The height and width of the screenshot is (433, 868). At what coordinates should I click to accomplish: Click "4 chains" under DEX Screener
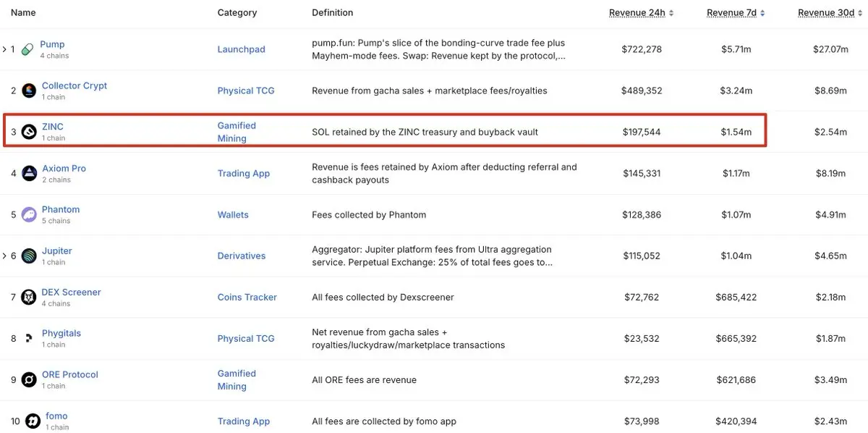56,303
